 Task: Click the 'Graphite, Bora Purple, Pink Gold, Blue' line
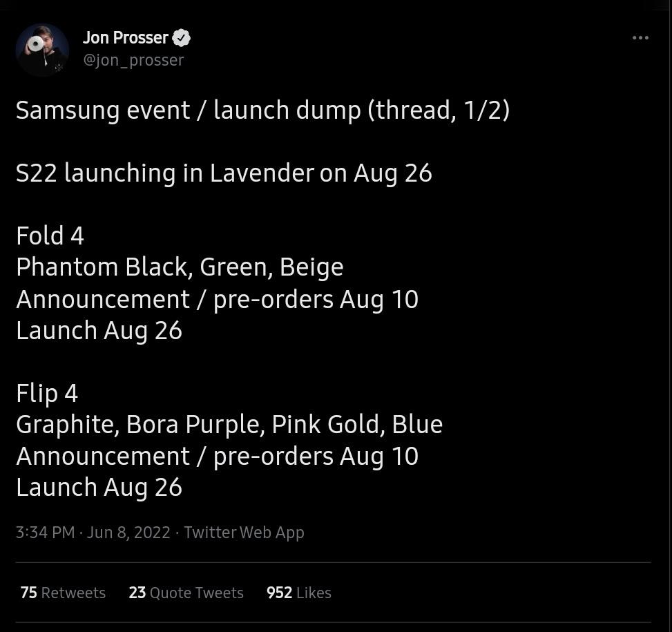[x=229, y=425]
